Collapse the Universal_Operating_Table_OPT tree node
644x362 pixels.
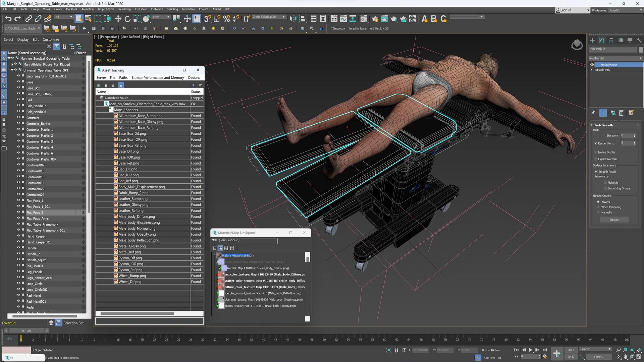[12, 70]
